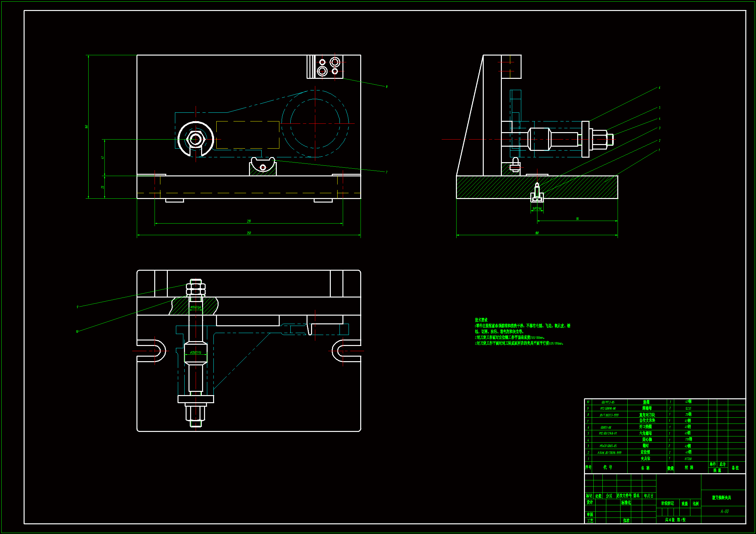Select the HT200 material cell

tap(688, 459)
